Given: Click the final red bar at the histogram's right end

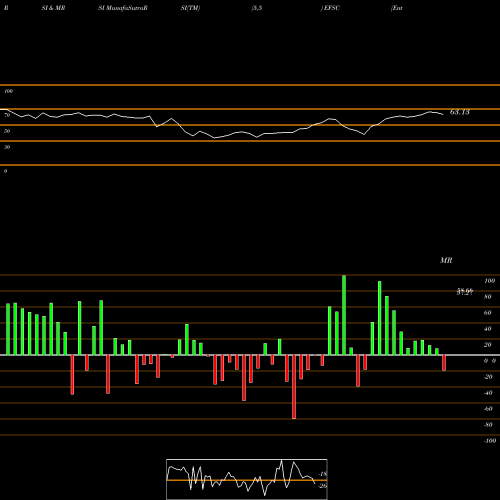Looking at the screenshot, I should point(444,363).
